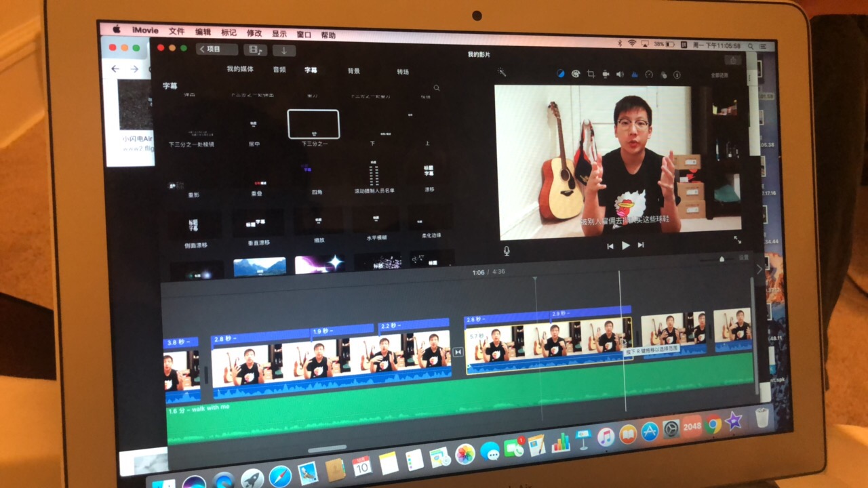
Task: Toggle the media browser filmstrip button
Action: [x=255, y=49]
